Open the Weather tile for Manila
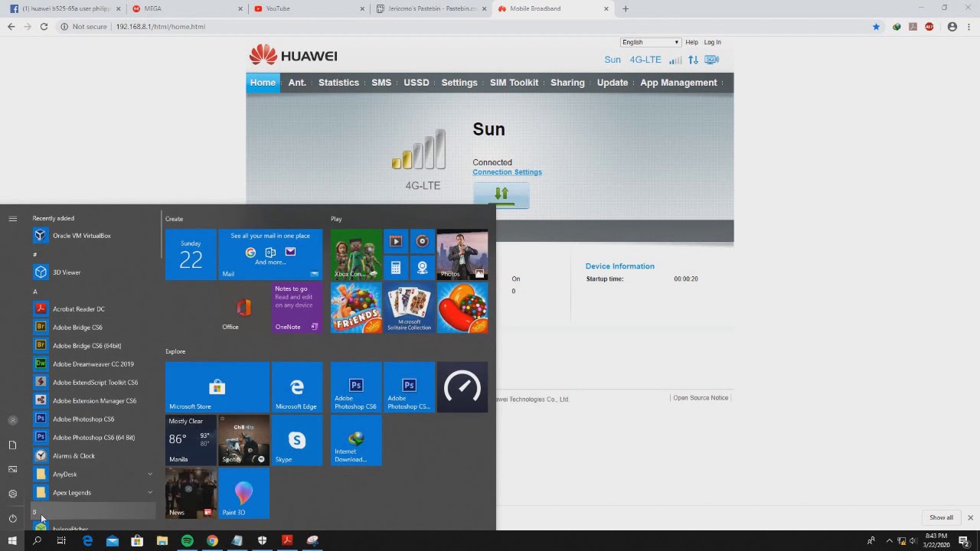The height and width of the screenshot is (551, 980). click(191, 440)
